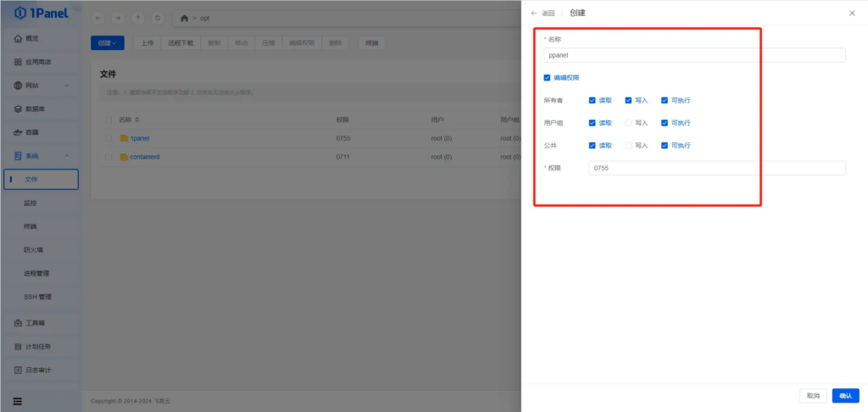Open 应用商店 app store grid icon
This screenshot has height=412, width=868.
tap(18, 62)
